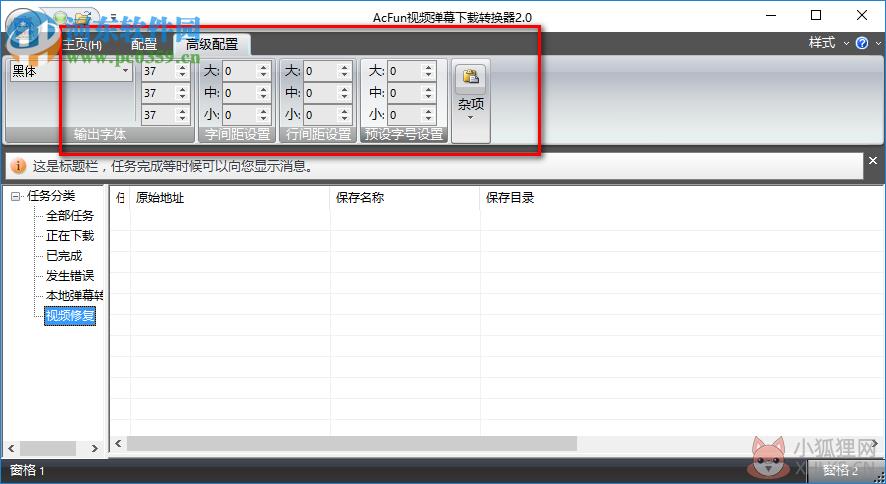
Task: Minimize the AcFun converter window
Action: 770,15
